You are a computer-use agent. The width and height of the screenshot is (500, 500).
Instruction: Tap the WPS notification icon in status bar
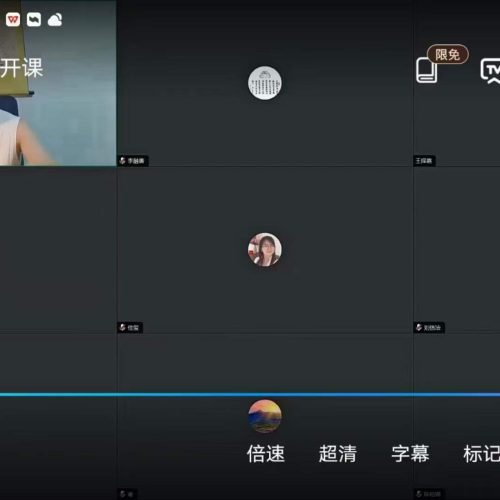tap(13, 20)
